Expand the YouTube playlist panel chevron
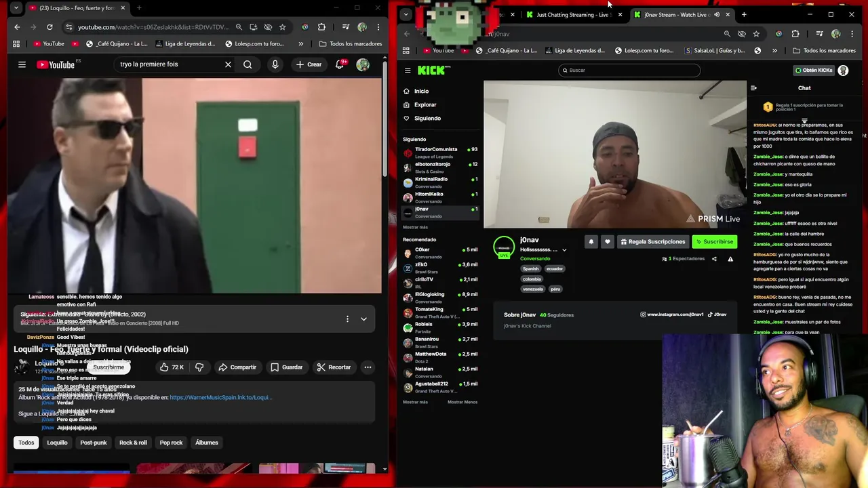868x488 pixels. [363, 319]
